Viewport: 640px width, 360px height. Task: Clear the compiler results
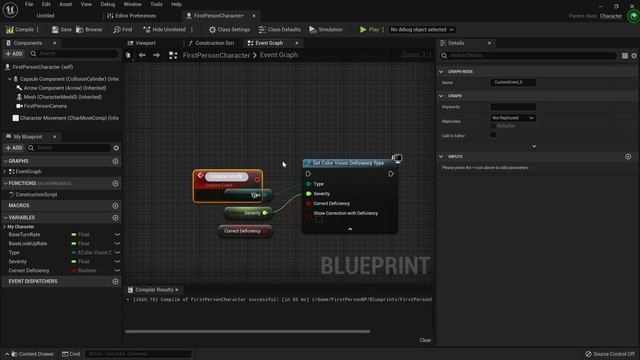(x=425, y=340)
